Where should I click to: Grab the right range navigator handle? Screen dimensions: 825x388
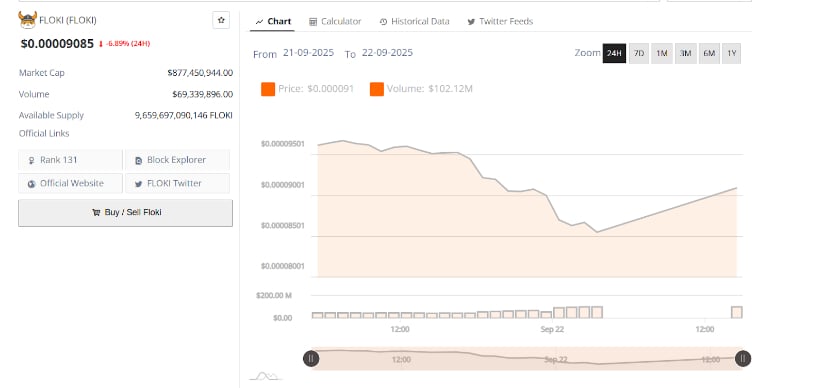743,359
